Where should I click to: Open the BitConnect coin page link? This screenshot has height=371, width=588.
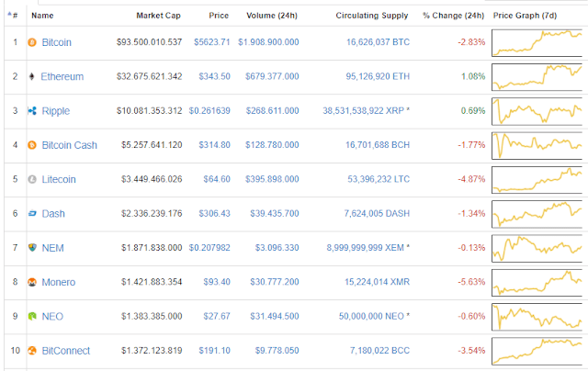66,351
